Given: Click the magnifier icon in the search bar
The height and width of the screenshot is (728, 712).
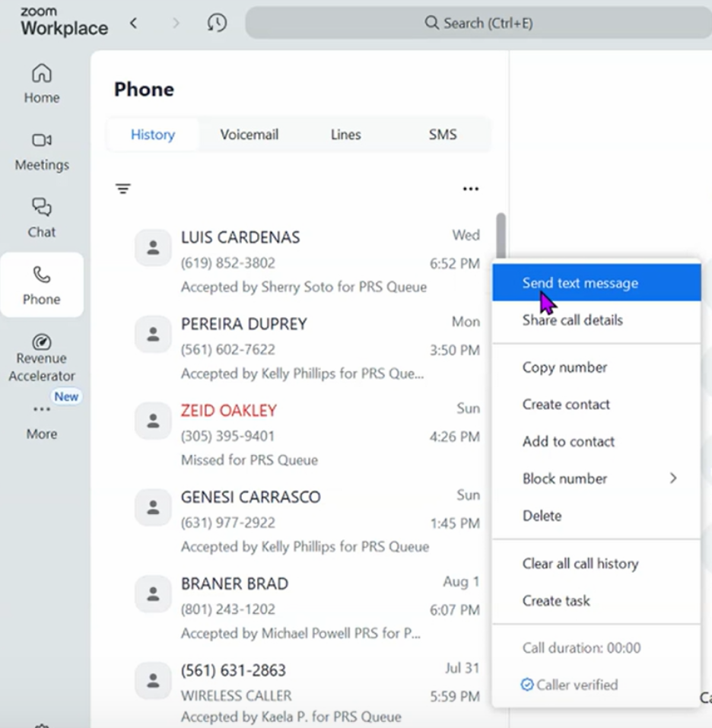Looking at the screenshot, I should click(431, 23).
